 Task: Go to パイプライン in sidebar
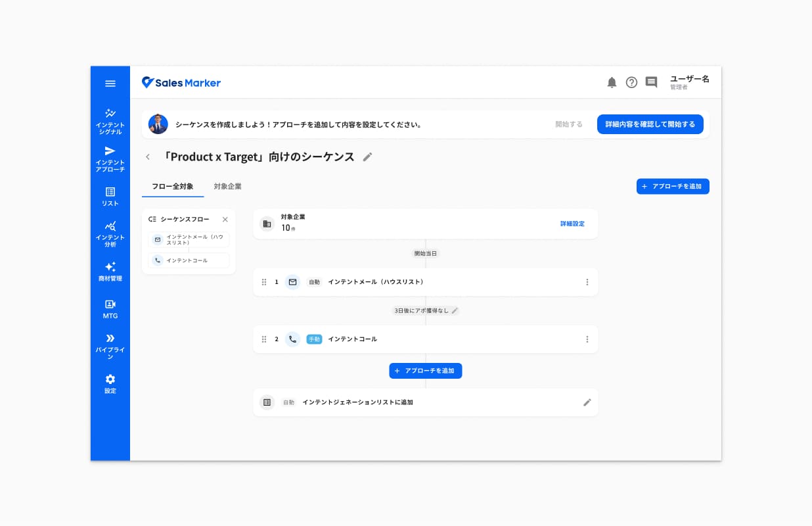110,347
